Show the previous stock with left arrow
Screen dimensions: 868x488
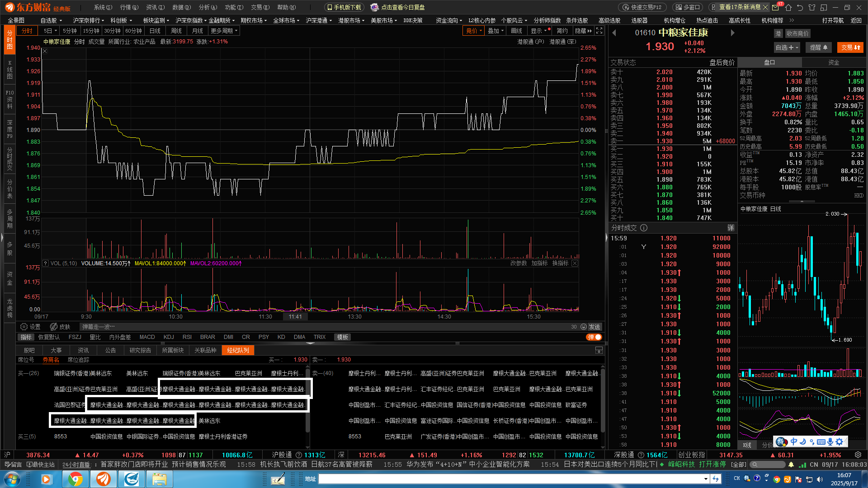pos(614,33)
